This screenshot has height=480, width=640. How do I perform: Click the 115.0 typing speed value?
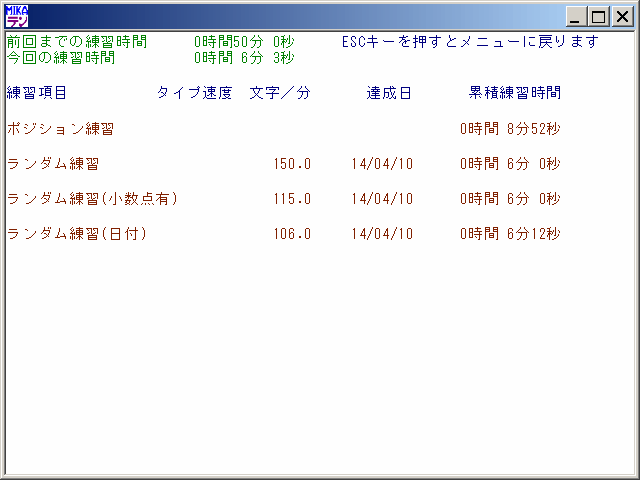point(292,199)
